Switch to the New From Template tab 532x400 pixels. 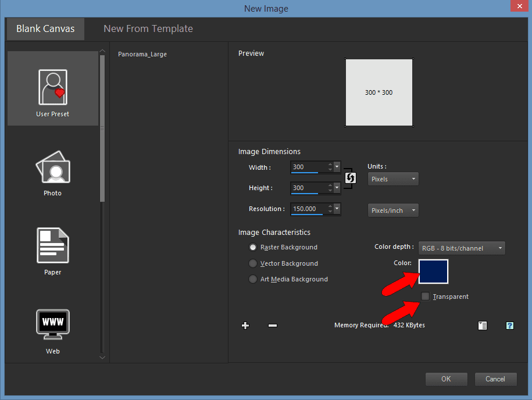tap(148, 28)
